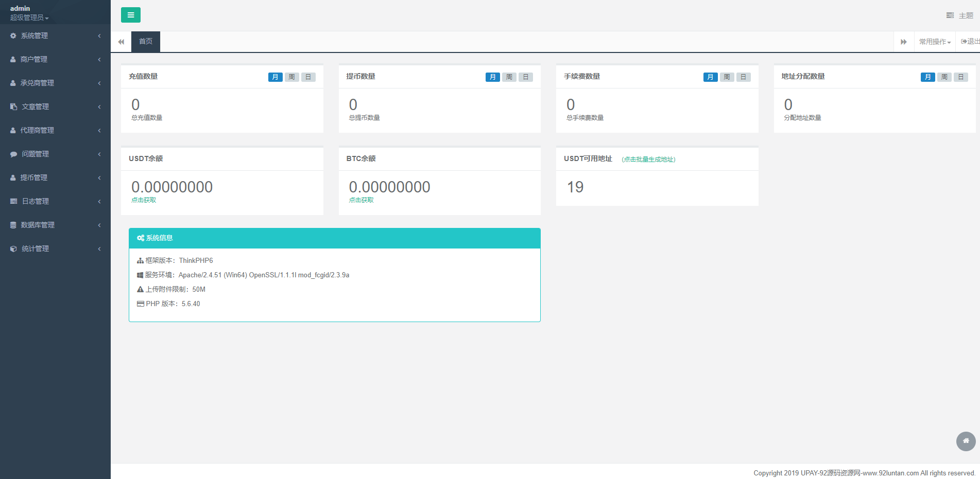Viewport: 980px width, 479px height.
Task: Open the 常用操作 dropdown
Action: [935, 42]
